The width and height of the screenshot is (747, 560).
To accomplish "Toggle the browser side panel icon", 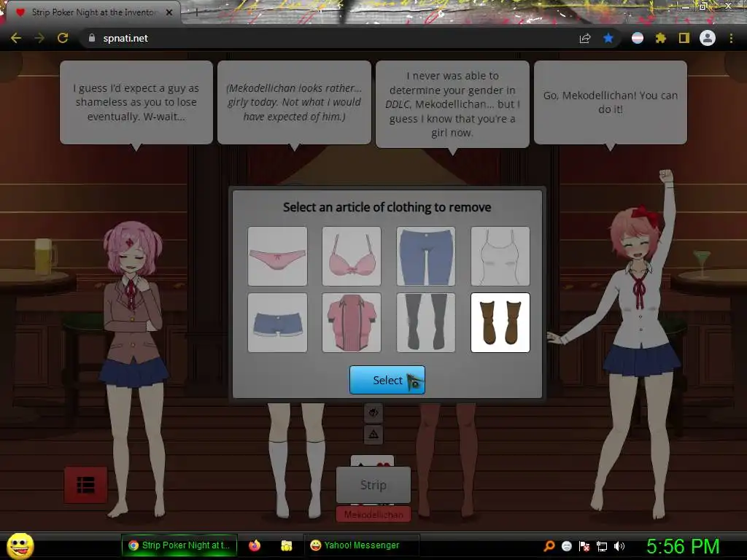I will coord(684,38).
